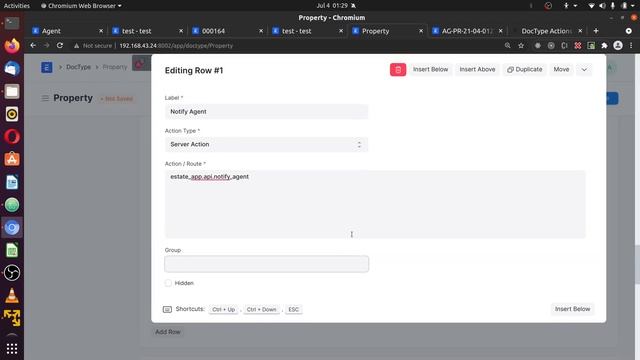640x360 pixels.
Task: Click the Ctrl + Up shortcut badge
Action: coord(224,309)
